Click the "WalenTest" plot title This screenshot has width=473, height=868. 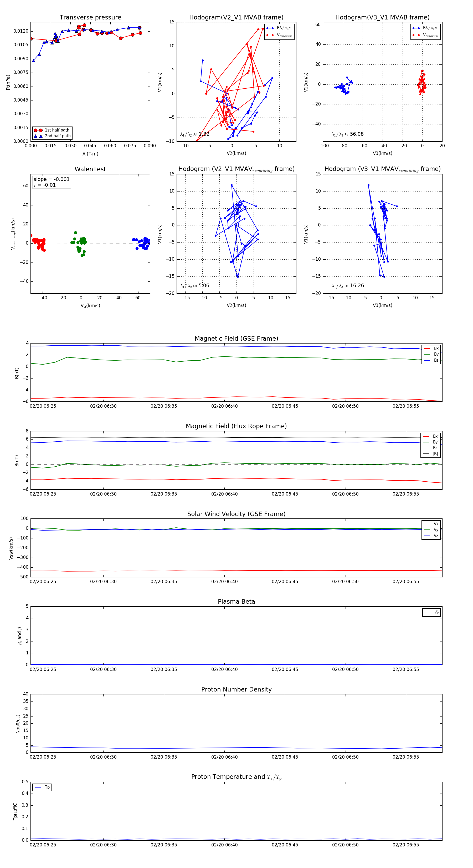(x=90, y=169)
